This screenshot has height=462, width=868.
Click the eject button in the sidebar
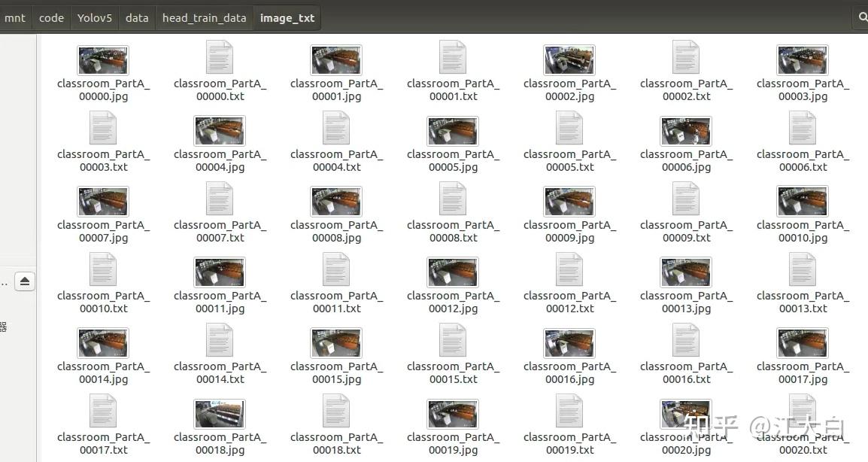pos(24,281)
